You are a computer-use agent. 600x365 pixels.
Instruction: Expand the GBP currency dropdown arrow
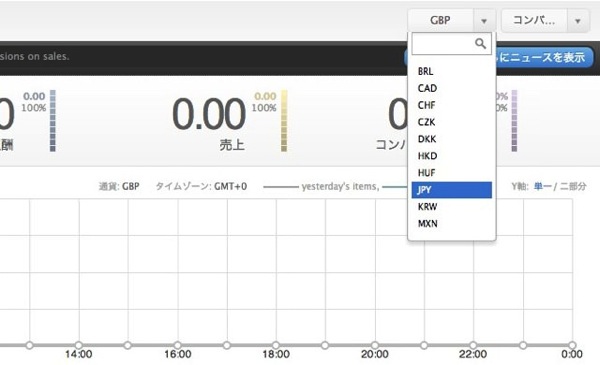[484, 21]
